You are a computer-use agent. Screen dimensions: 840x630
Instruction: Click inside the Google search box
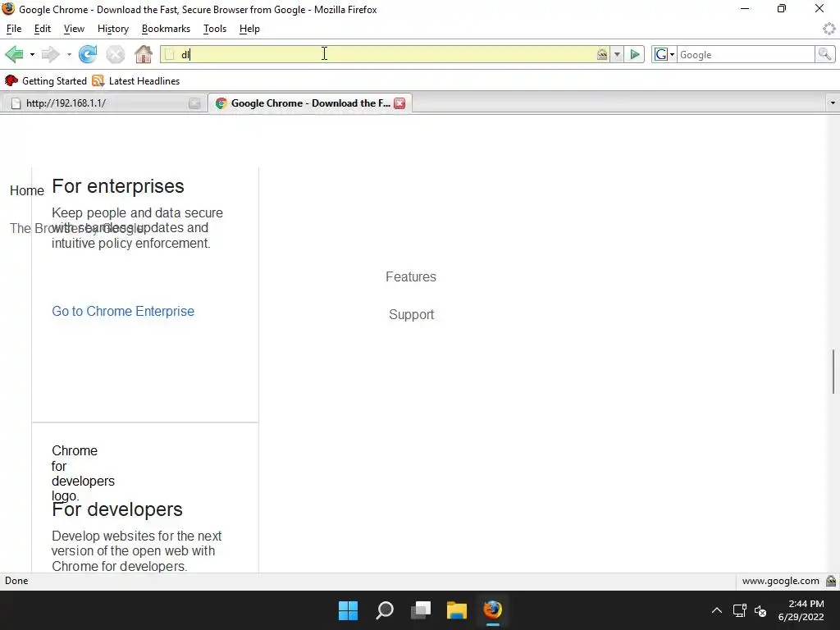[x=746, y=55]
